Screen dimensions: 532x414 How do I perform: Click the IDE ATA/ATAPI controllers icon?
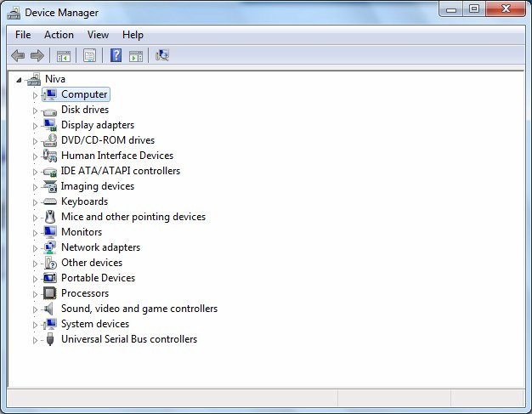click(x=50, y=172)
